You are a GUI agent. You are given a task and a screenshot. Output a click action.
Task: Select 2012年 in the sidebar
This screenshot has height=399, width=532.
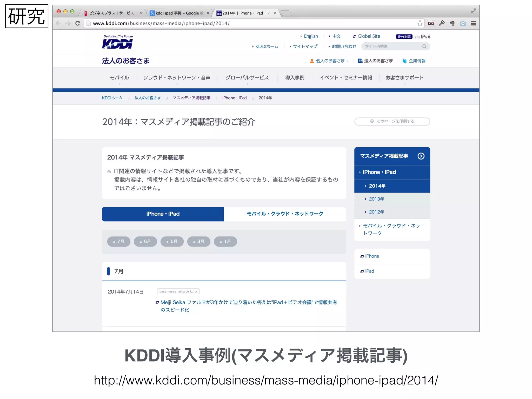(392, 212)
